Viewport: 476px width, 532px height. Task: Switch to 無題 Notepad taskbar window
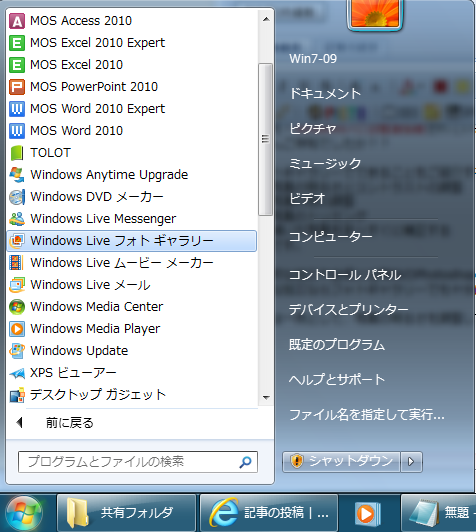click(x=439, y=513)
